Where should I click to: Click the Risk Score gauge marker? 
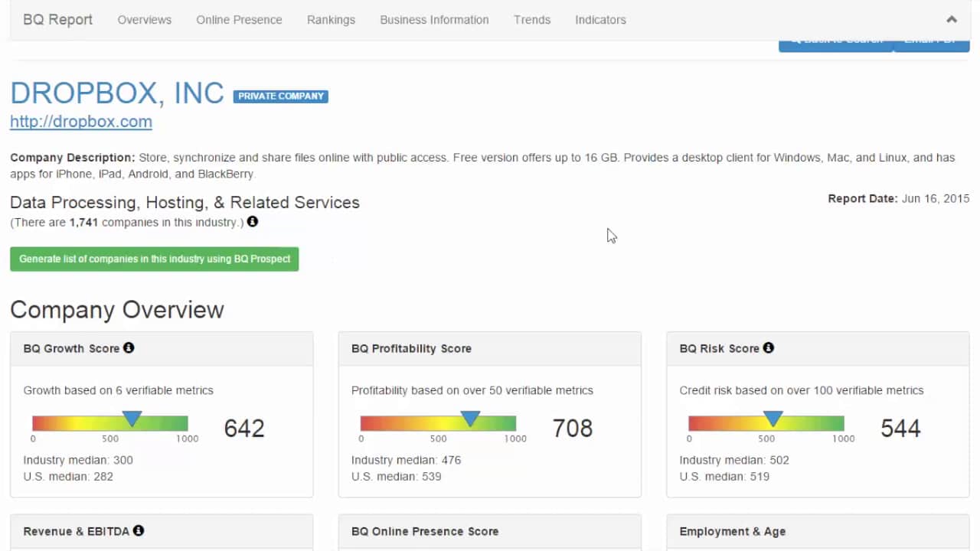point(773,419)
